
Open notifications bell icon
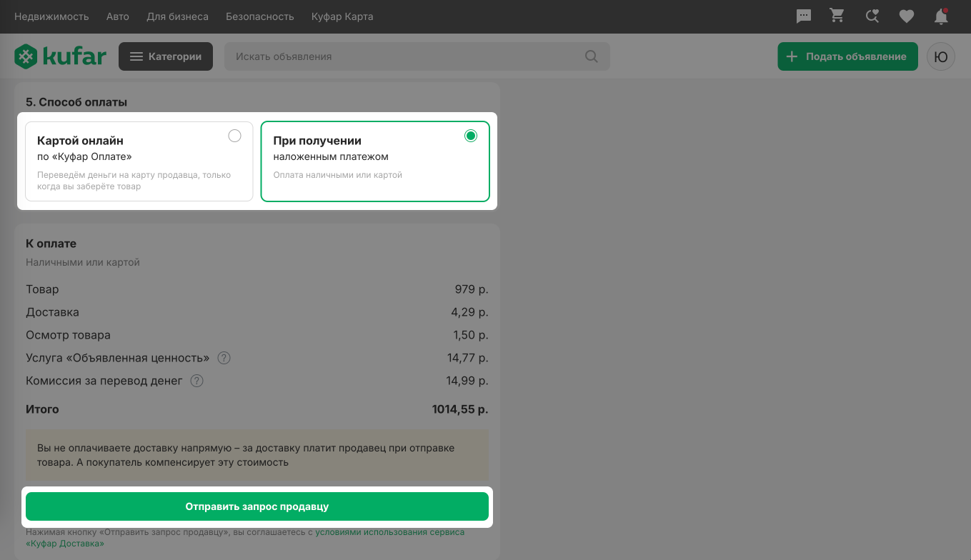[941, 16]
